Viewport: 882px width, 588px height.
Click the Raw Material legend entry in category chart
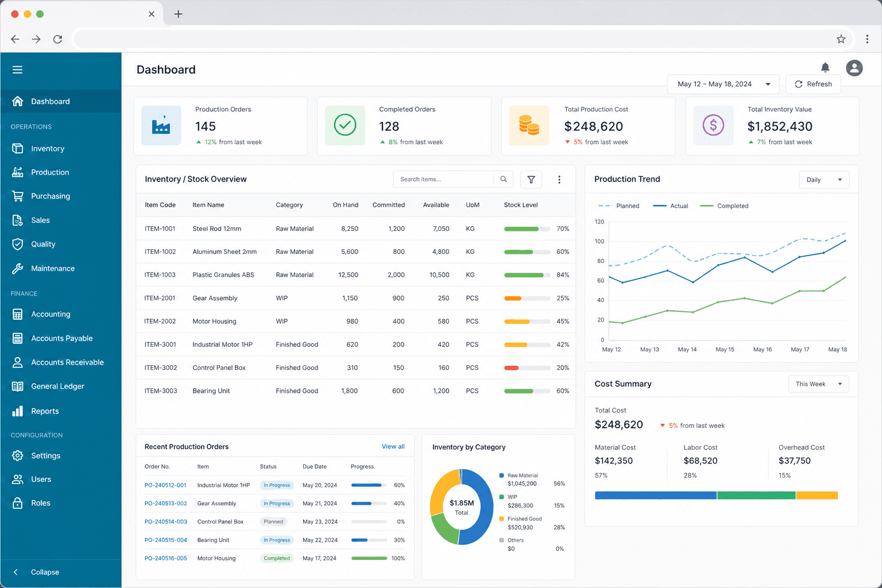coord(519,475)
